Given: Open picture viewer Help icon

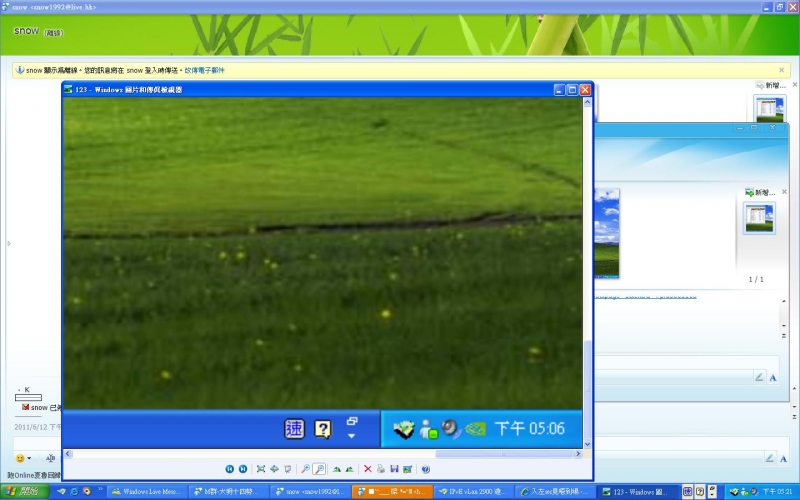Looking at the screenshot, I should click(425, 469).
